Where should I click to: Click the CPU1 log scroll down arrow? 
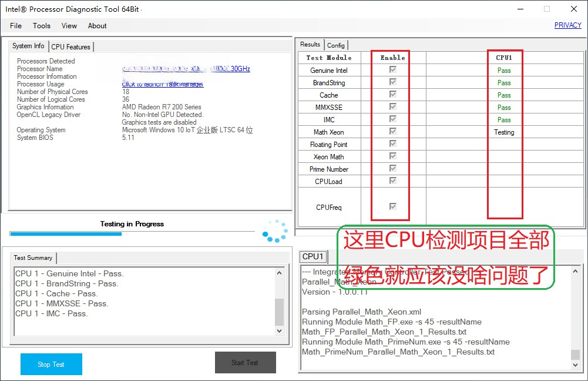(575, 365)
